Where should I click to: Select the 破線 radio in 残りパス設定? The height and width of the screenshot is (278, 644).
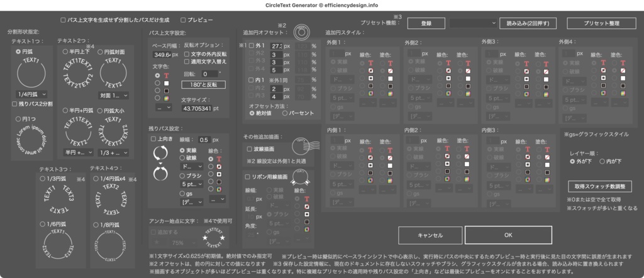pyautogui.click(x=182, y=158)
